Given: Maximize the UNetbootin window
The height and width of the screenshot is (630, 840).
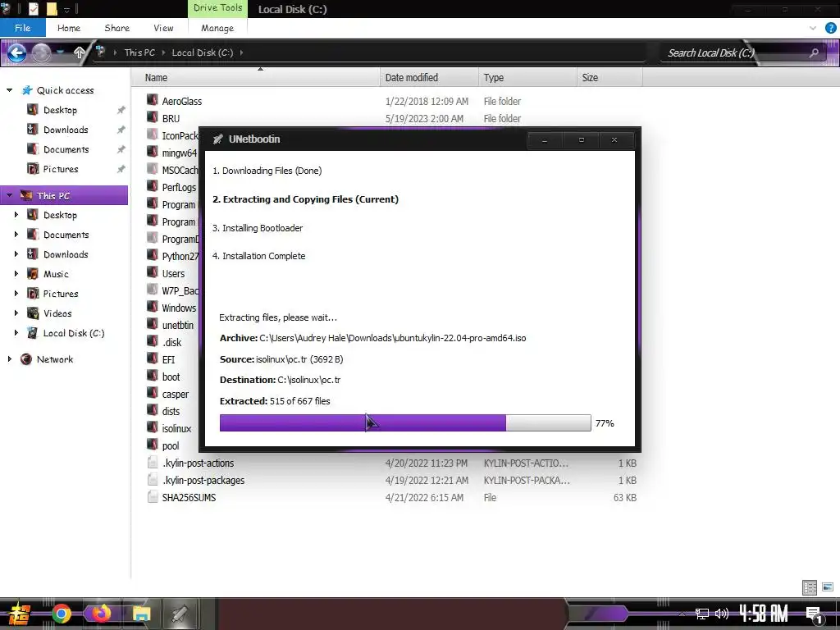Looking at the screenshot, I should pos(582,139).
